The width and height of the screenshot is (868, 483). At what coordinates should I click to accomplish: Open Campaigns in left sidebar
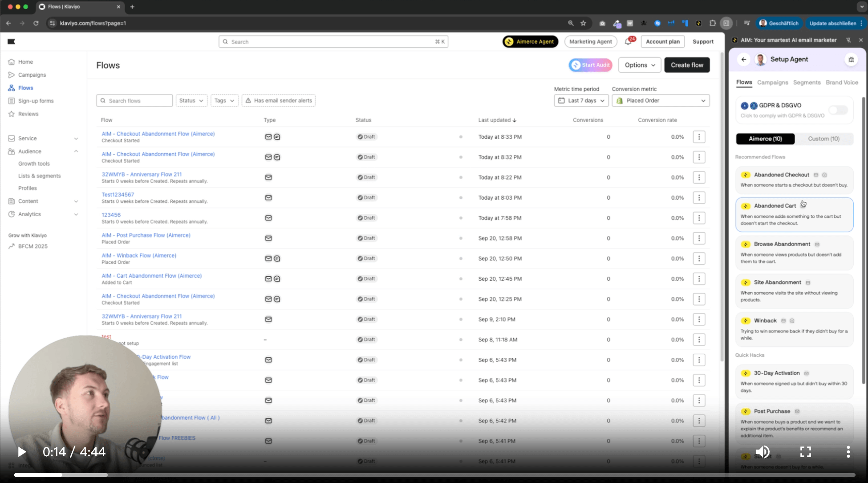[x=32, y=75]
